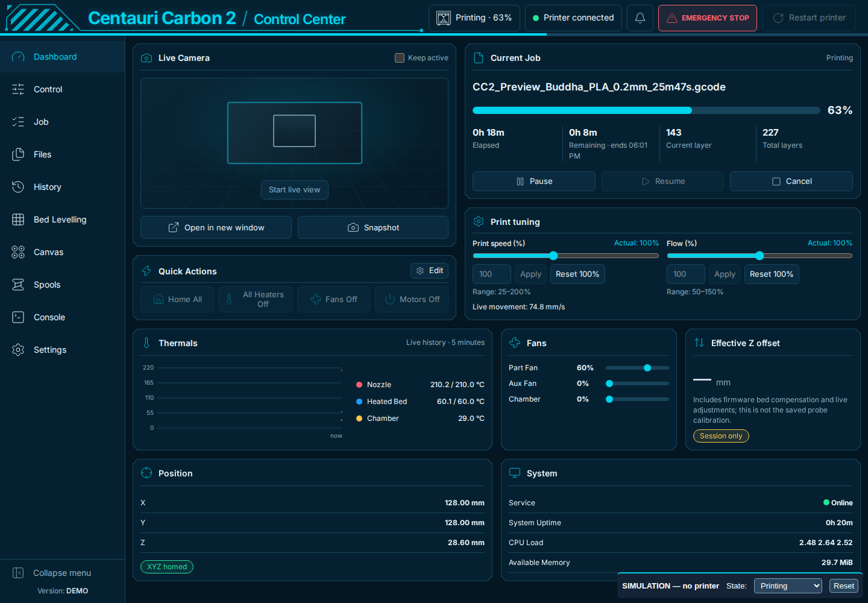
Task: Click the Live Camera panel camera icon
Action: point(146,58)
